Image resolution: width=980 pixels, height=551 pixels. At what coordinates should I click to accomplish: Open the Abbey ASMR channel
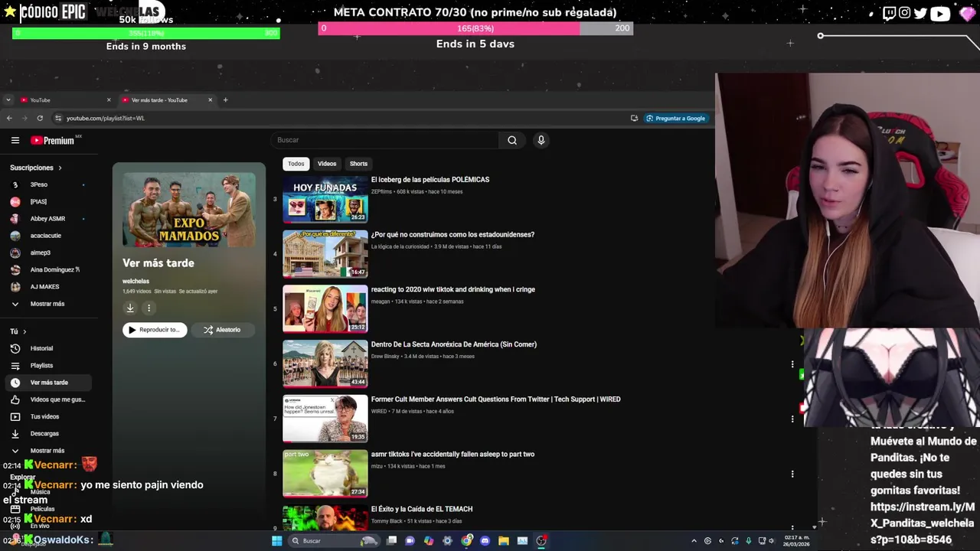pos(47,219)
